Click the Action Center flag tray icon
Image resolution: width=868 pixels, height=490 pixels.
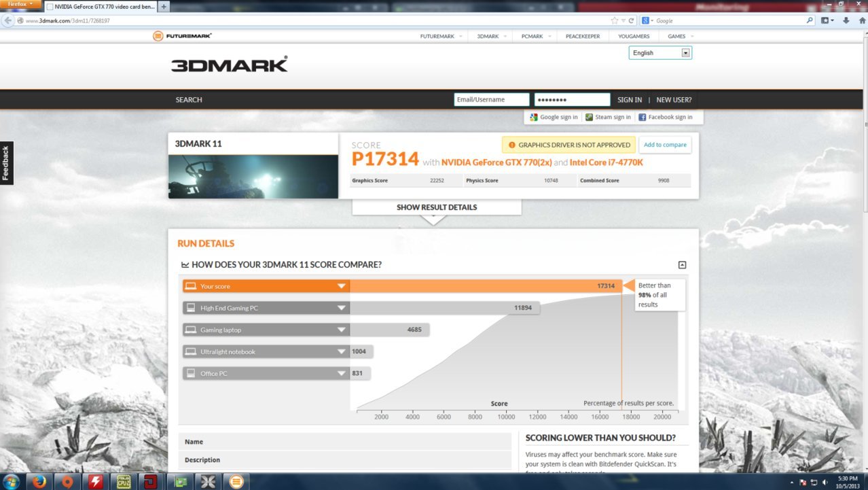(x=803, y=482)
